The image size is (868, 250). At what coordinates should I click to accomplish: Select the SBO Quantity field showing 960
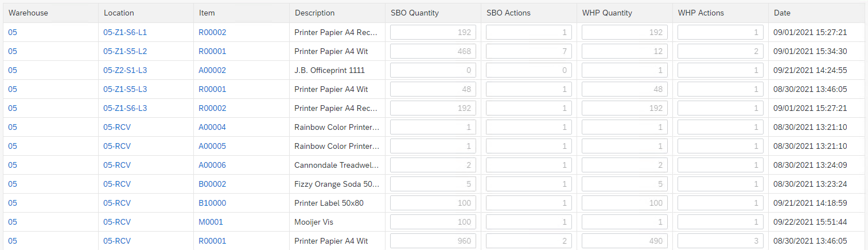pos(433,241)
